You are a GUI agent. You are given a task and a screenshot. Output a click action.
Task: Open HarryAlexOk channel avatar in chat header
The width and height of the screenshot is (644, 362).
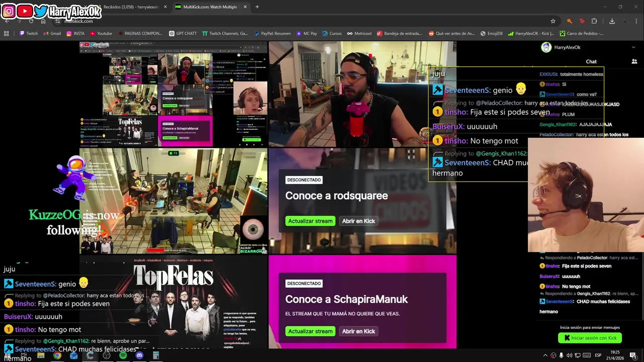[546, 47]
